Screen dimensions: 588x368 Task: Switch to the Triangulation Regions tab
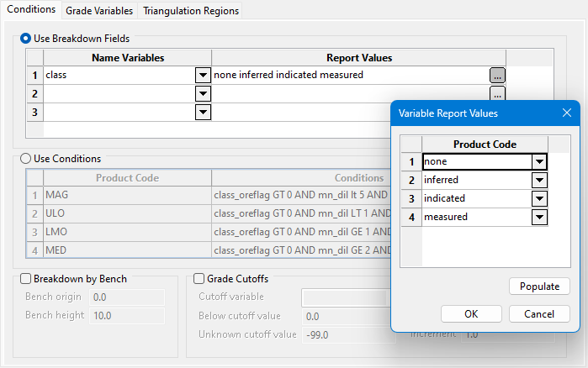(191, 11)
